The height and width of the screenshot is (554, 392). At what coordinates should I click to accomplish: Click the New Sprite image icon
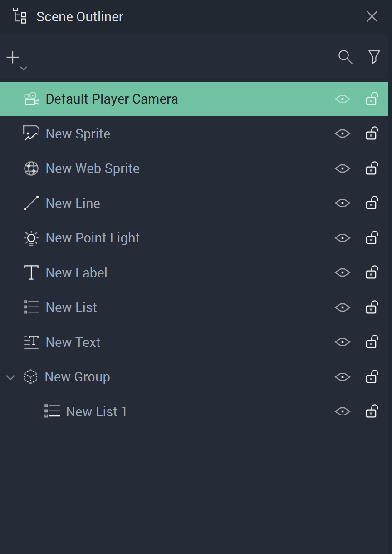31,134
